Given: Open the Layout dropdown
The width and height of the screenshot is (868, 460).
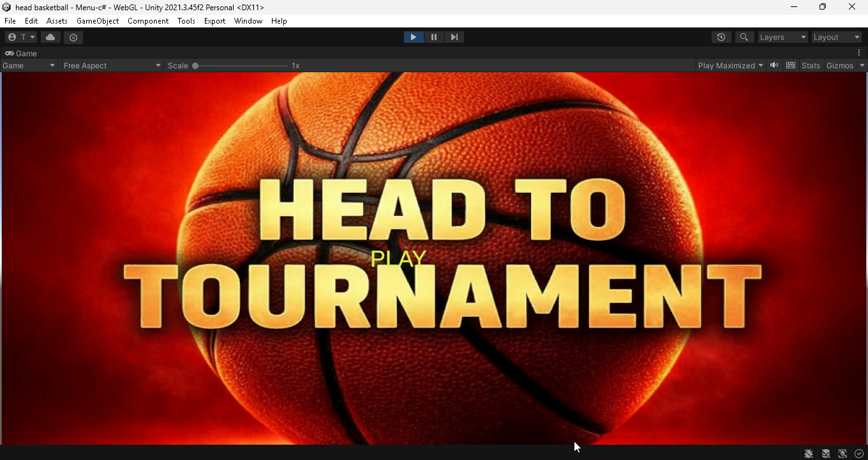Looking at the screenshot, I should click(x=837, y=37).
